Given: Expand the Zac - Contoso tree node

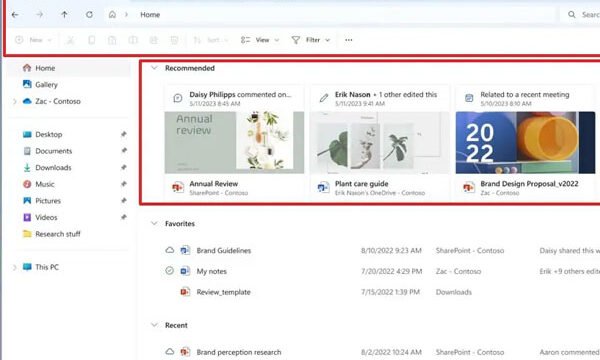Looking at the screenshot, I should click(15, 101).
